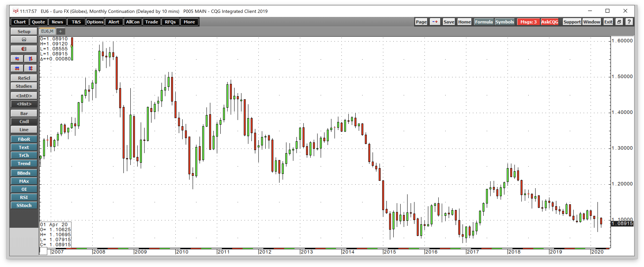This screenshot has height=267, width=644.
Task: Click the Trade button
Action: point(151,22)
